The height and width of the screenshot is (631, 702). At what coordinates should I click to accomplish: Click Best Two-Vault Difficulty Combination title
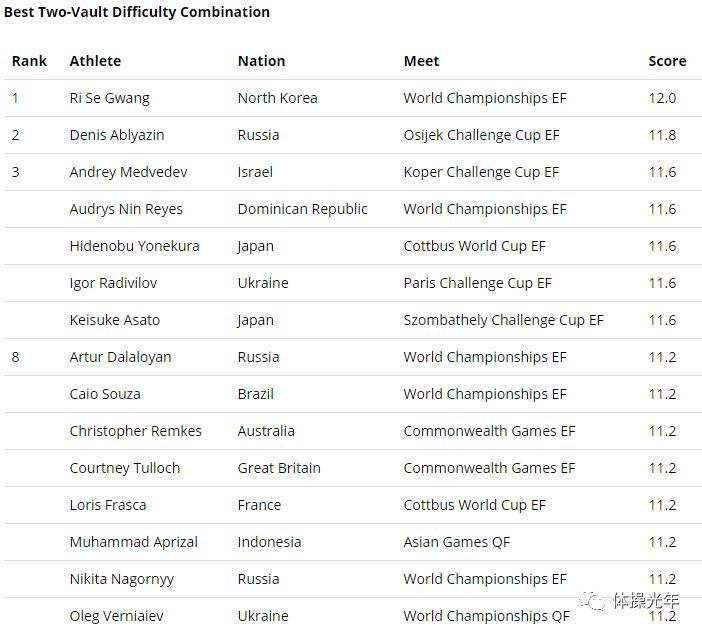coord(137,12)
